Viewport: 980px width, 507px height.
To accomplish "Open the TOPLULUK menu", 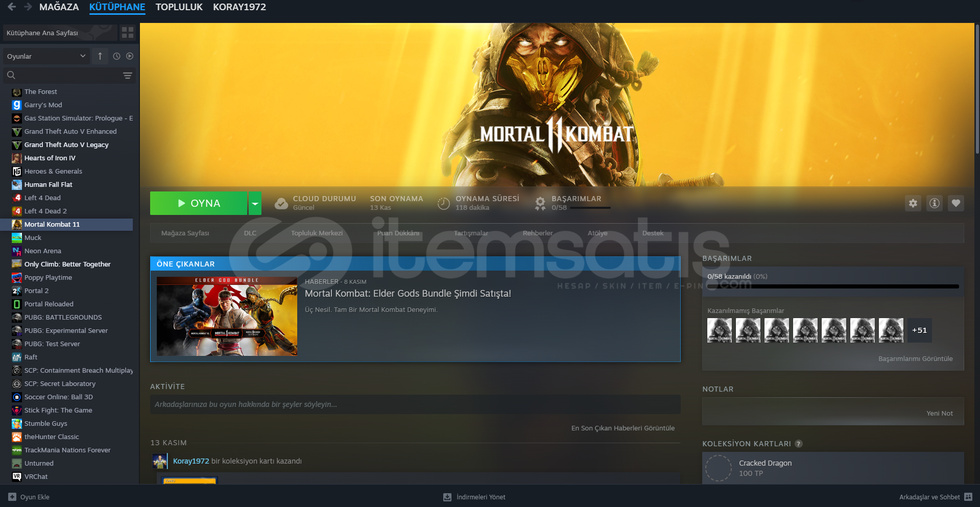I will point(179,7).
